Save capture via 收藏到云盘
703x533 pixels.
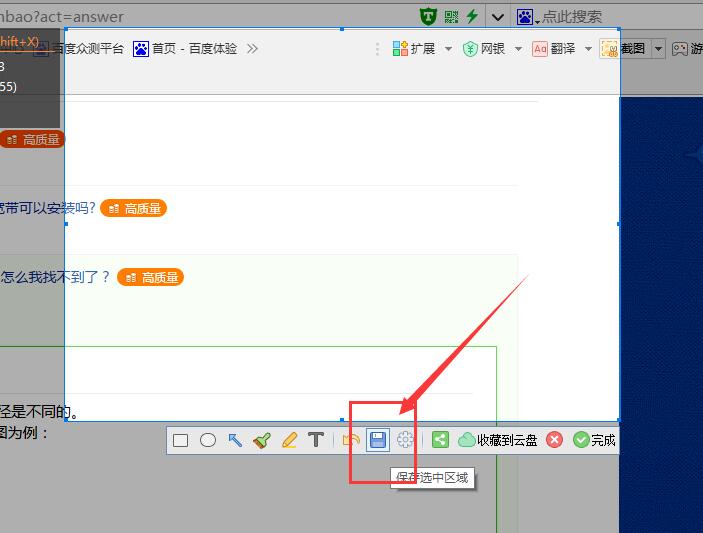(x=498, y=440)
